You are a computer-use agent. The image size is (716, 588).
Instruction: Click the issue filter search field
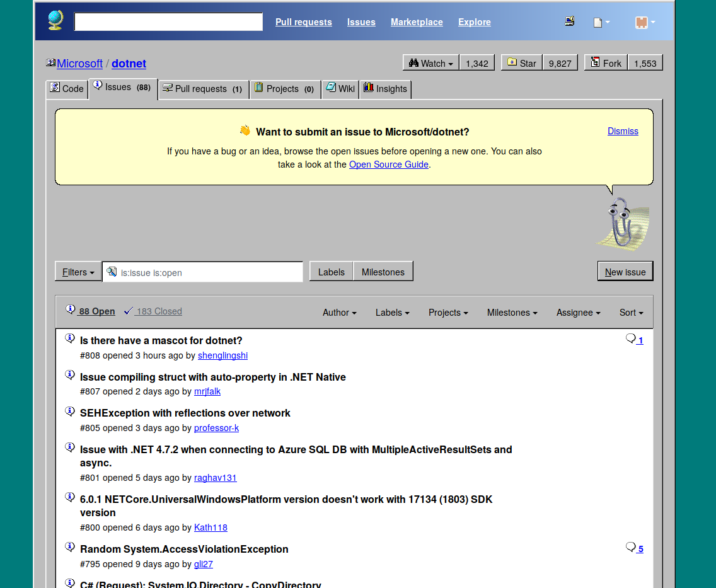pyautogui.click(x=202, y=272)
